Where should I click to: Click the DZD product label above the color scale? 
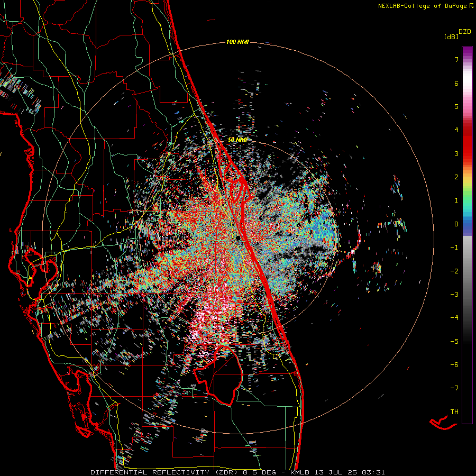[465, 32]
